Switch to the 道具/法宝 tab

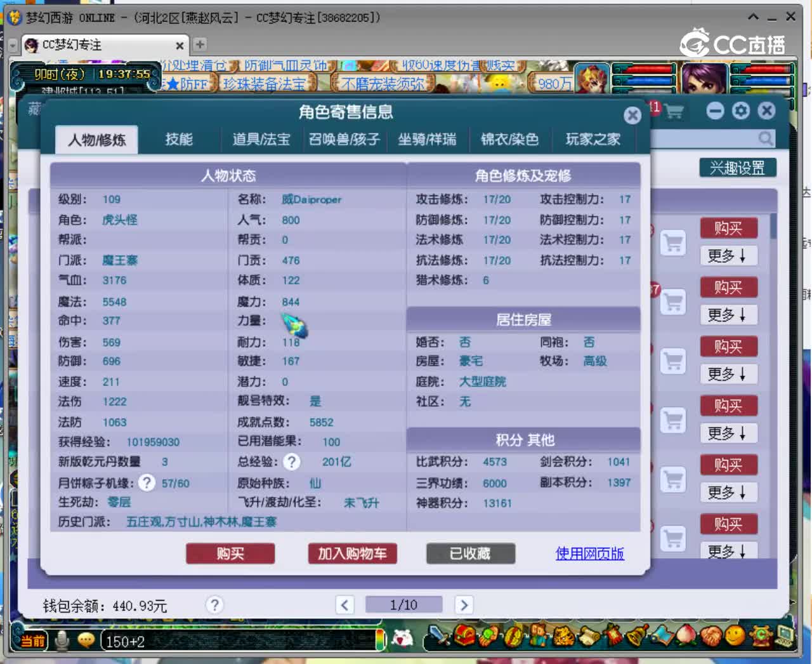[x=261, y=139]
